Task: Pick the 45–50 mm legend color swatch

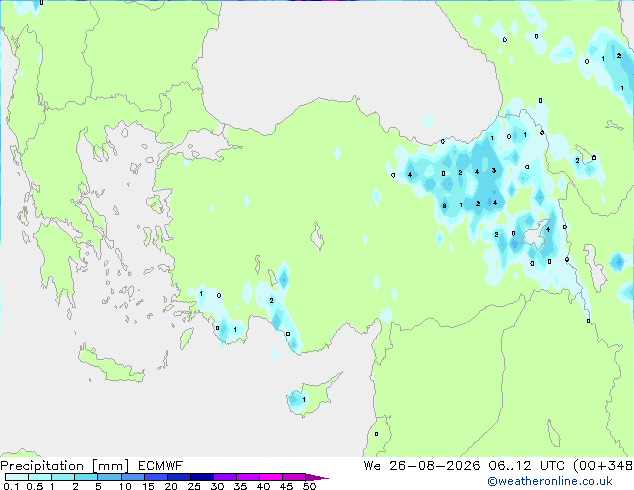Action: (294, 477)
